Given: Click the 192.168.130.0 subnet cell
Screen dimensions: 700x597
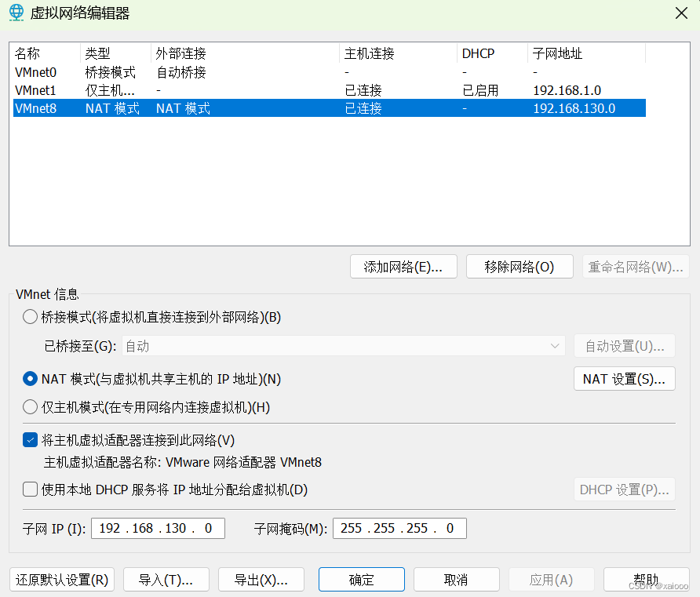Looking at the screenshot, I should tap(574, 108).
